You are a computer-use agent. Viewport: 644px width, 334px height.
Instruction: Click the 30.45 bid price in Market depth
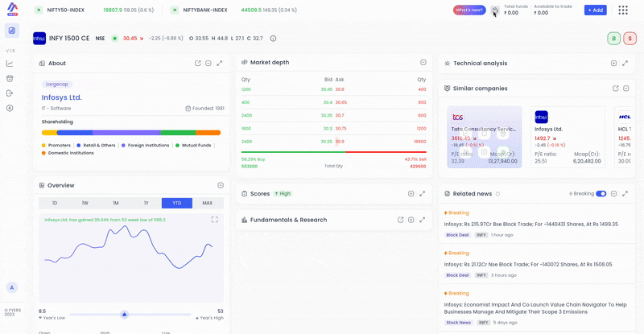[327, 89]
